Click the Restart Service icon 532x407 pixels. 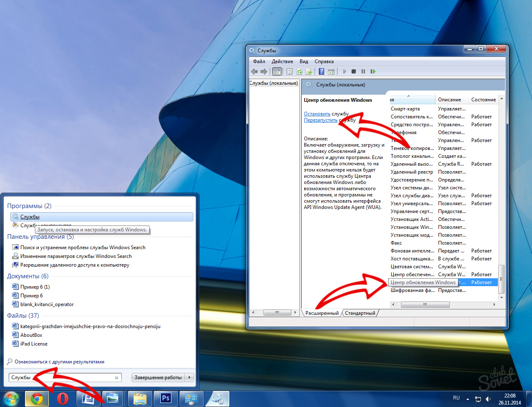[373, 71]
